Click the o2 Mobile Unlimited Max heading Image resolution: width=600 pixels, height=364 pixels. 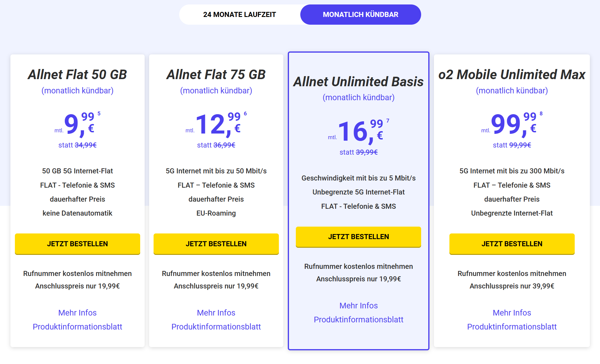(512, 74)
